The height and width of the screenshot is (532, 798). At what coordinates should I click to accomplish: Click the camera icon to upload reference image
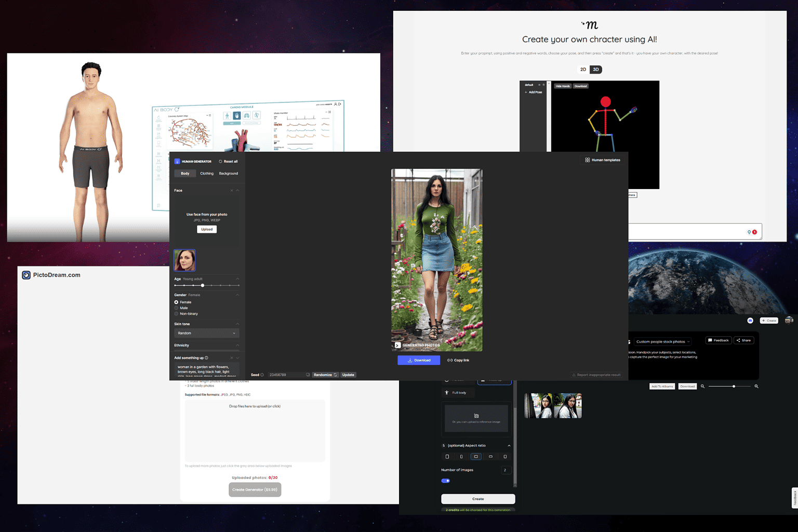(x=476, y=416)
